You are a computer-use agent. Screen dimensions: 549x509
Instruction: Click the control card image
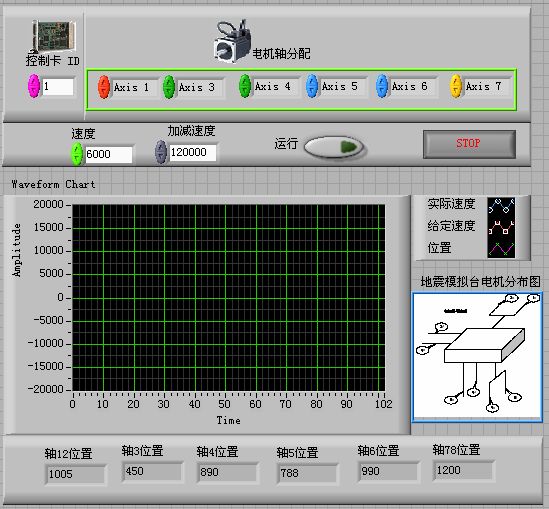(54, 36)
